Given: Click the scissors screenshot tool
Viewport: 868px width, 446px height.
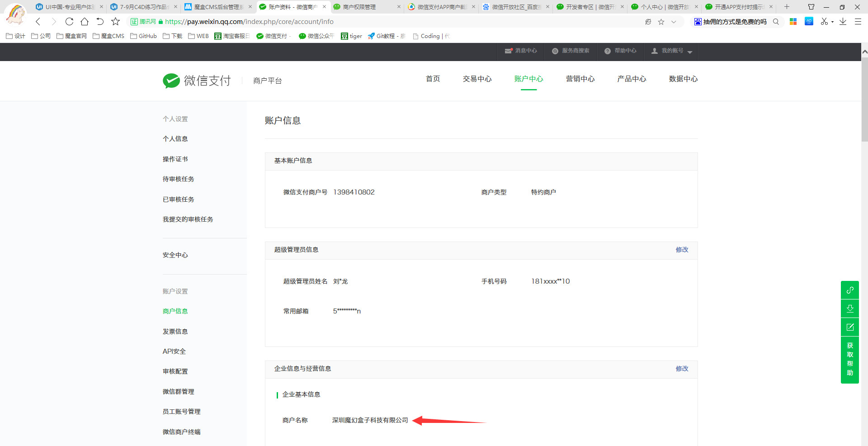Looking at the screenshot, I should point(824,21).
